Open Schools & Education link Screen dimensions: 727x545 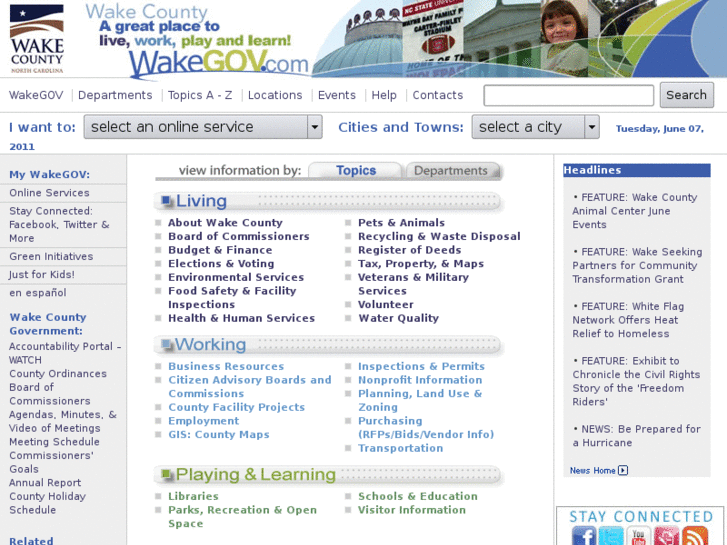pos(418,496)
